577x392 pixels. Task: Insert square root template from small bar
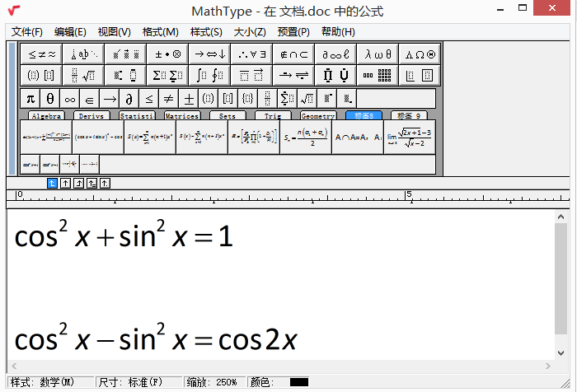[x=307, y=99]
